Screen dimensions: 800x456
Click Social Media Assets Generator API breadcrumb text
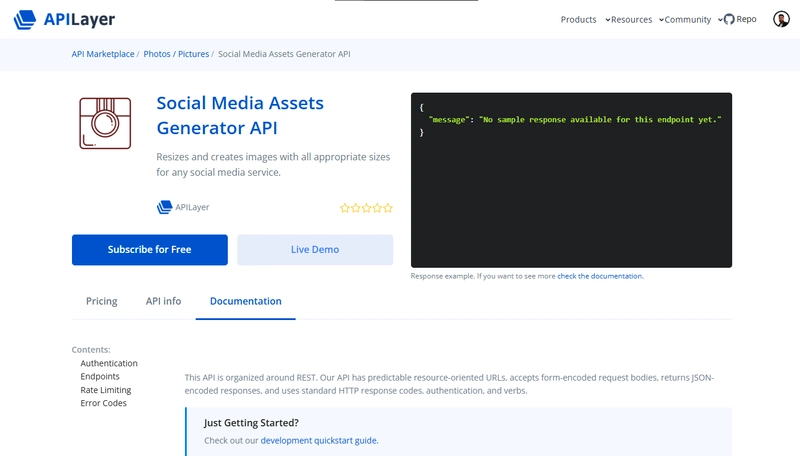pyautogui.click(x=284, y=54)
